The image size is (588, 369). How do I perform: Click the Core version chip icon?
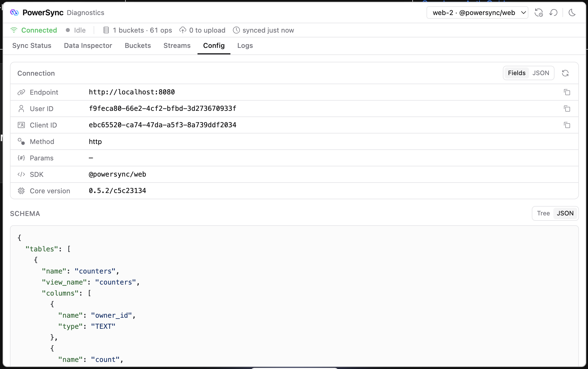pos(21,191)
